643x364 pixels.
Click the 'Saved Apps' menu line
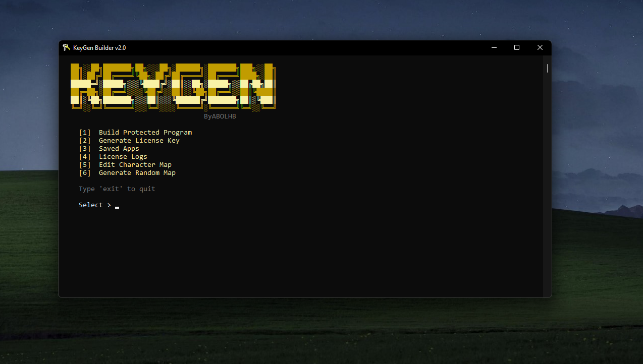[x=109, y=149]
